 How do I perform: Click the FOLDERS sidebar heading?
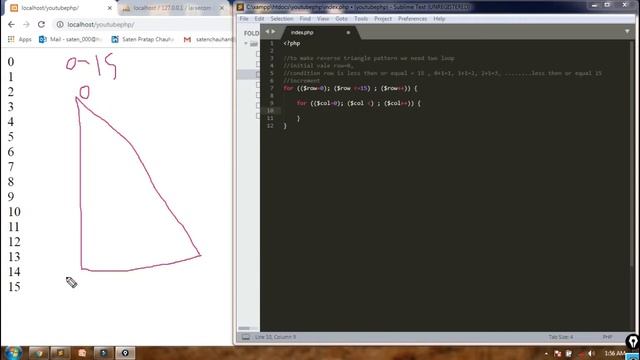coord(251,33)
